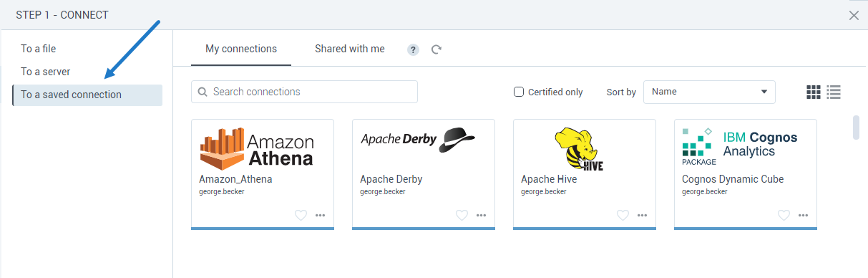Screen dimensions: 868x278
Task: Click the Cognos Dynamic Cube name
Action: pyautogui.click(x=733, y=179)
